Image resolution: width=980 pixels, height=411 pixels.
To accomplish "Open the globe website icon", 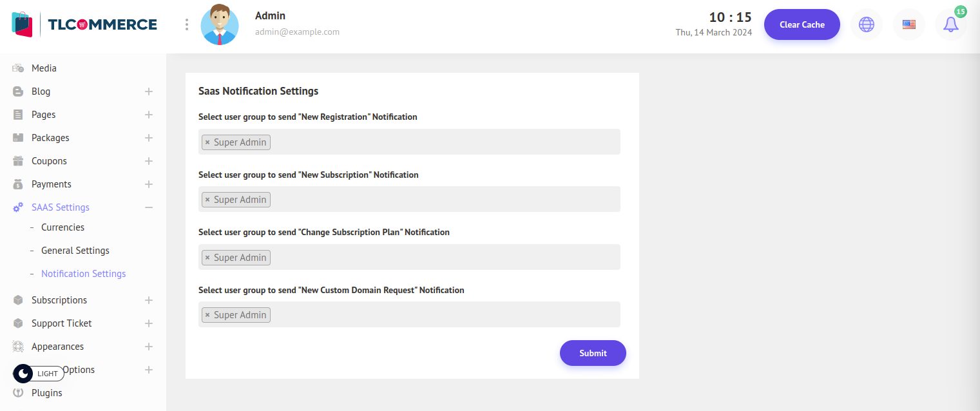I will [867, 25].
